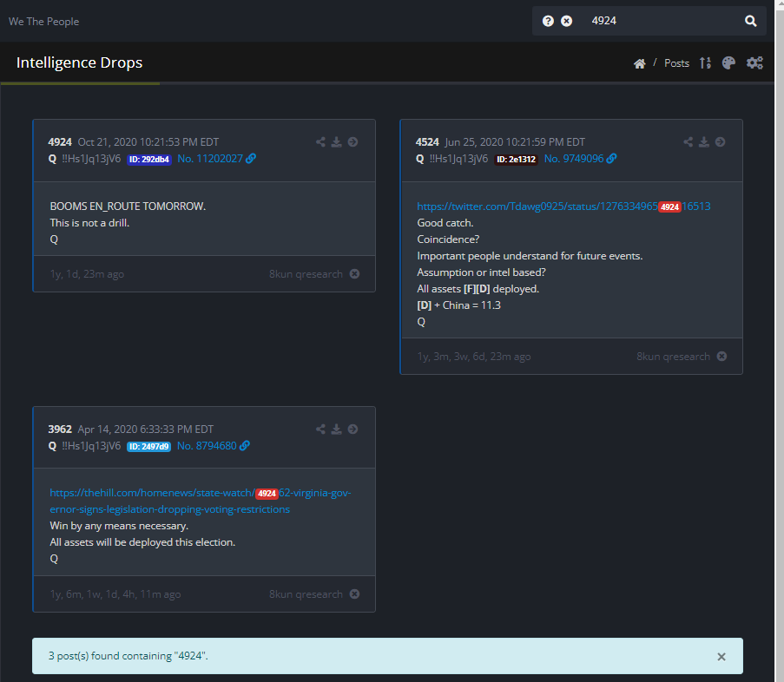Image resolution: width=784 pixels, height=682 pixels.
Task: Go to post 3962 arrow icon
Action: [x=353, y=430]
